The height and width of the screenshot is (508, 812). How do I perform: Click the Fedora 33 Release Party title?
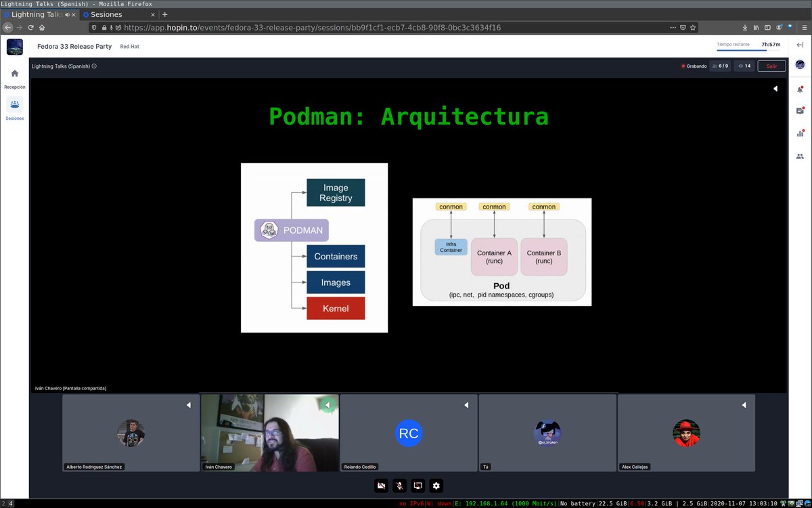pos(74,47)
